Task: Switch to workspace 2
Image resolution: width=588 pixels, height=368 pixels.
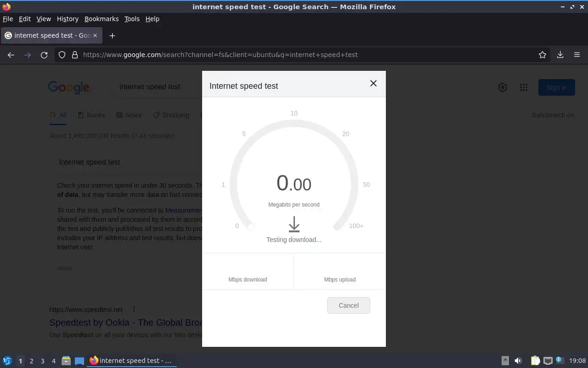Action: click(x=31, y=361)
